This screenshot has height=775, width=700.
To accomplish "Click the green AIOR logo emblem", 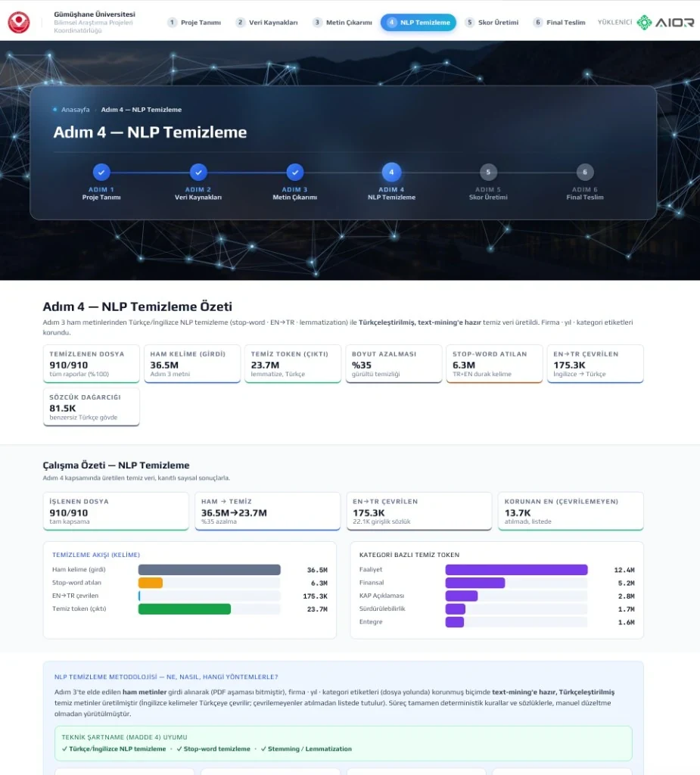I will point(644,22).
